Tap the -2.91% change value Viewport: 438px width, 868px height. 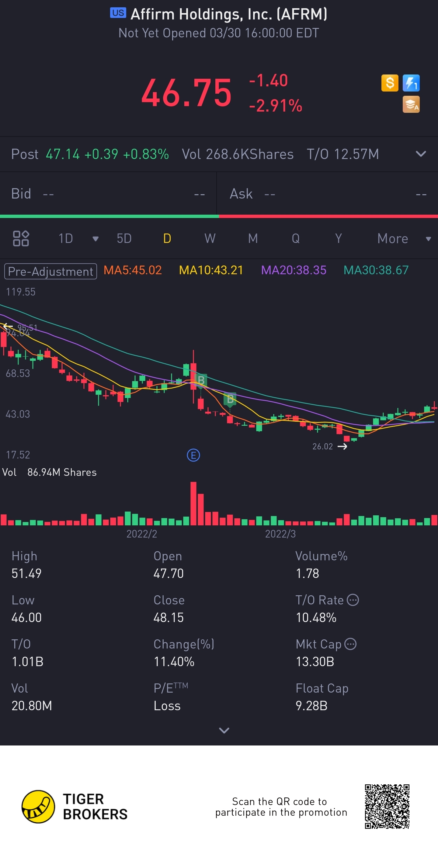pos(276,106)
